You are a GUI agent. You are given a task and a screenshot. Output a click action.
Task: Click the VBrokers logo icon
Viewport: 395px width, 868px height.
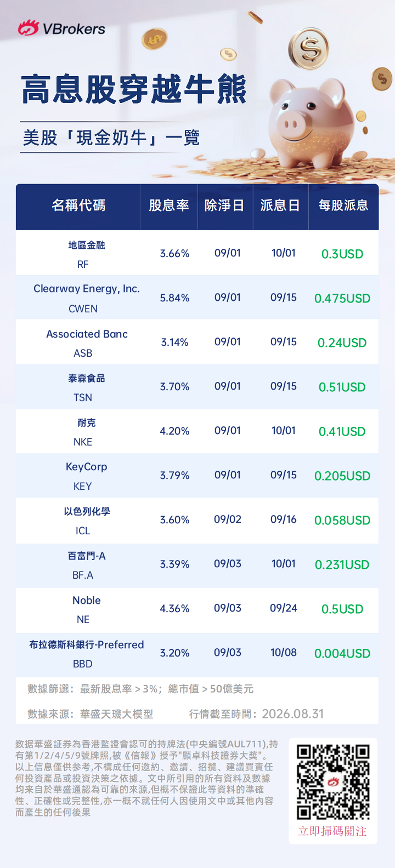[29, 28]
